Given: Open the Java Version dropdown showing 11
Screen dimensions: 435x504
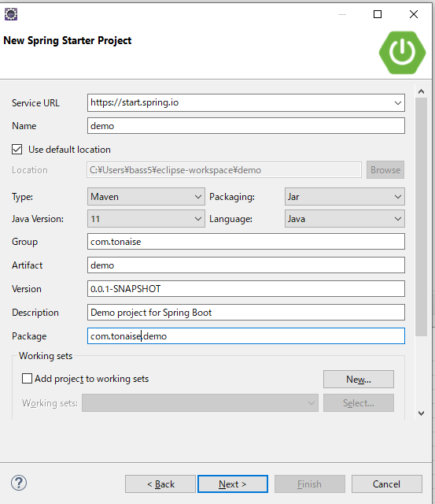Looking at the screenshot, I should [x=146, y=219].
